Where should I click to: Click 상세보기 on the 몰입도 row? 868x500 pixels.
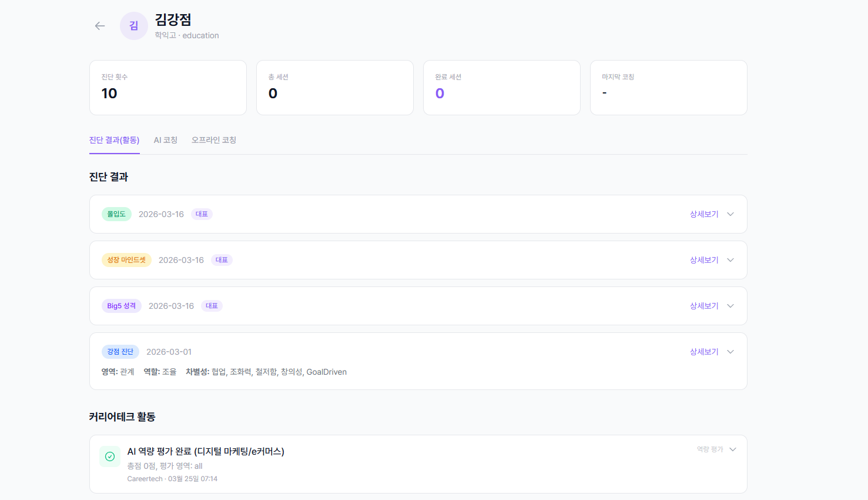click(x=704, y=214)
